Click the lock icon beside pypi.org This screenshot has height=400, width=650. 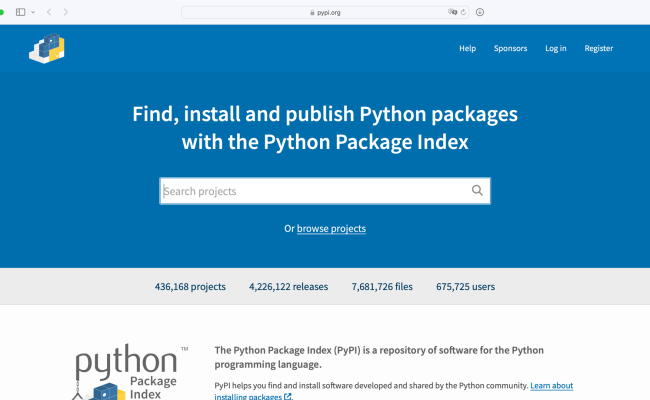312,12
